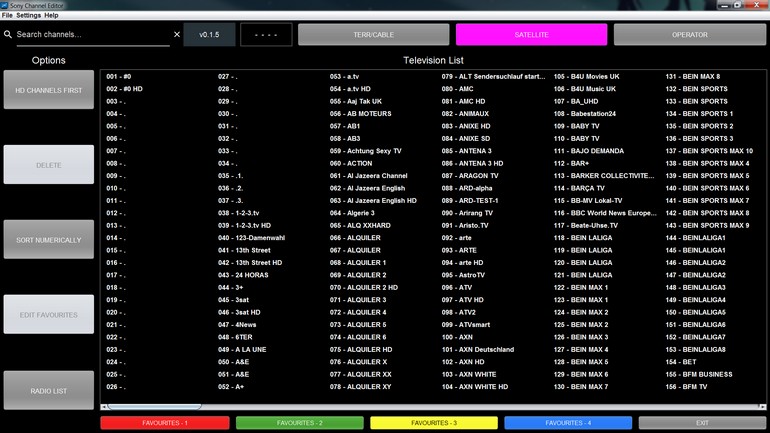Screen dimensions: 770x433
Task: Switch to the TERR/CABLE tab
Action: tap(373, 34)
